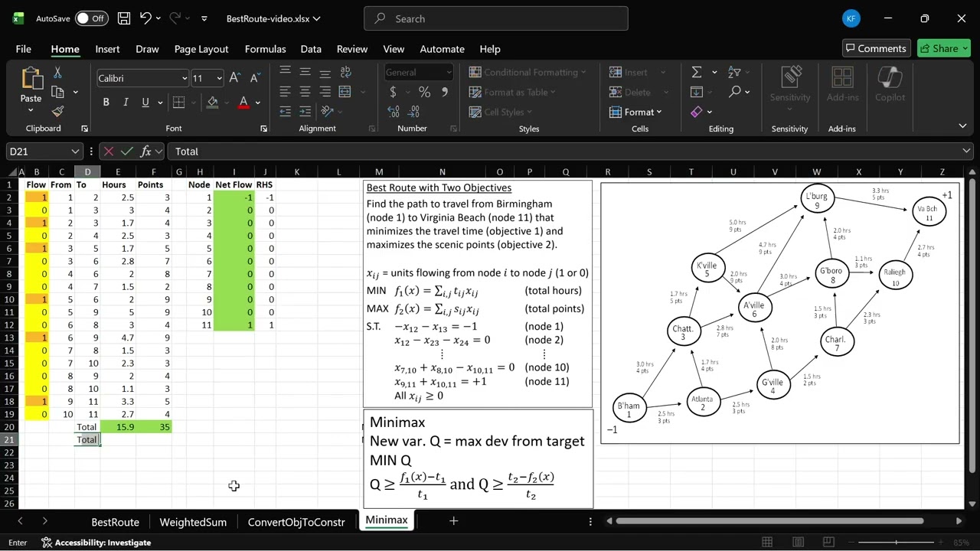
Task: Toggle the AutoSave switch
Action: [91, 18]
